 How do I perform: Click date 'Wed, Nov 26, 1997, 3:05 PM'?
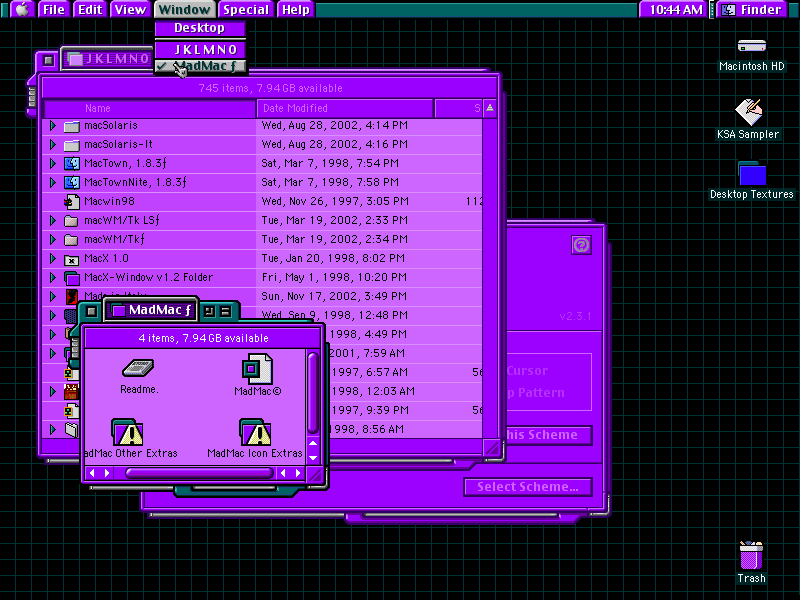[335, 201]
